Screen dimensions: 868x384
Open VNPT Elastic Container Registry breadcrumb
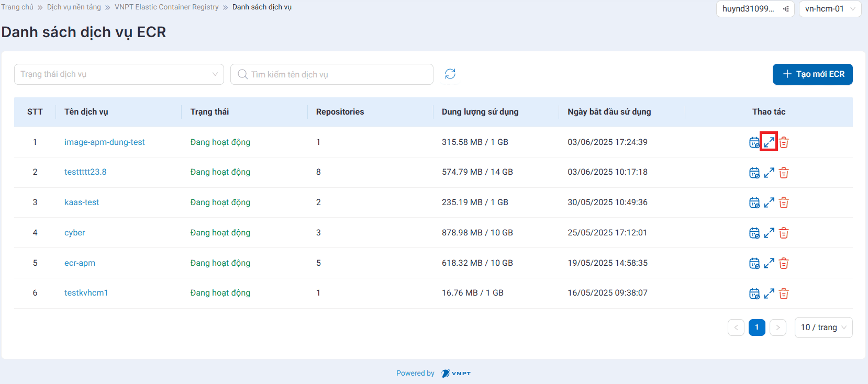[x=166, y=7]
